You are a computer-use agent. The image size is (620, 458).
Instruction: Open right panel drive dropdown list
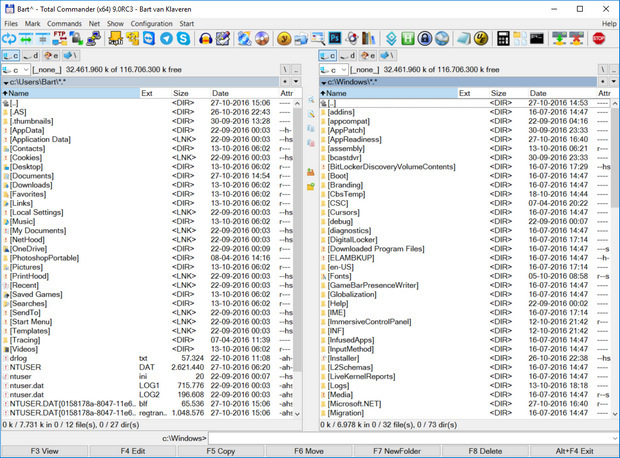coord(333,70)
